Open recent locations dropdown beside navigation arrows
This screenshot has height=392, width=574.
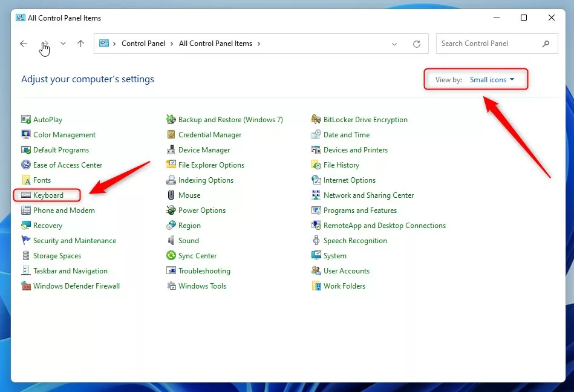(x=64, y=44)
